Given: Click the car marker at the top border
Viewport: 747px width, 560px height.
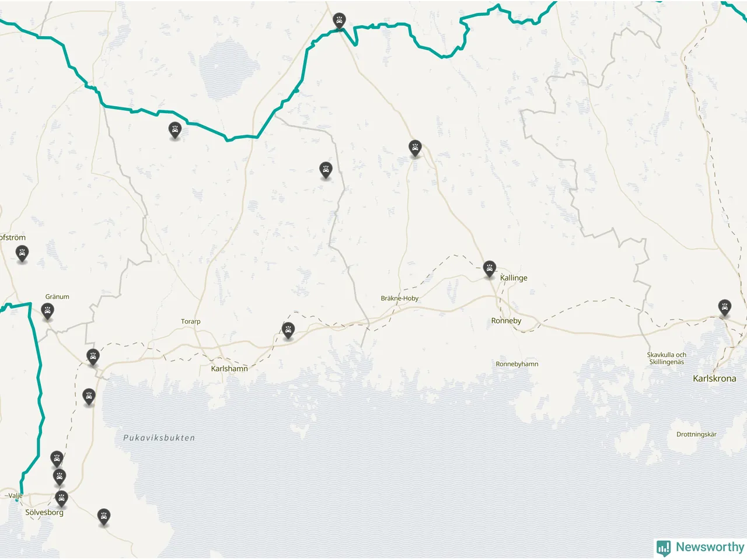Looking at the screenshot, I should pos(339,21).
